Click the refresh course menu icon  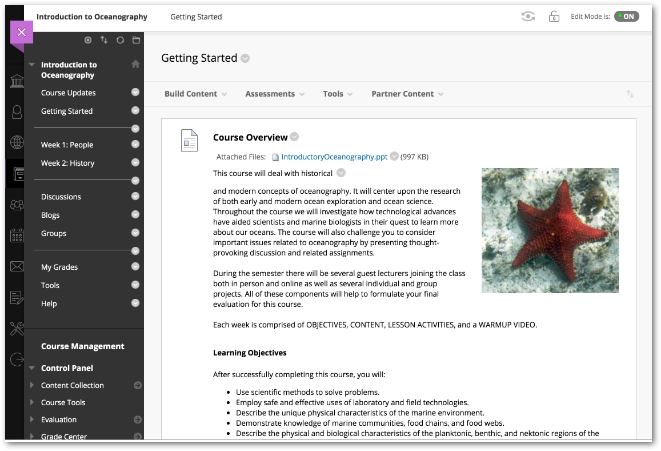[120, 40]
